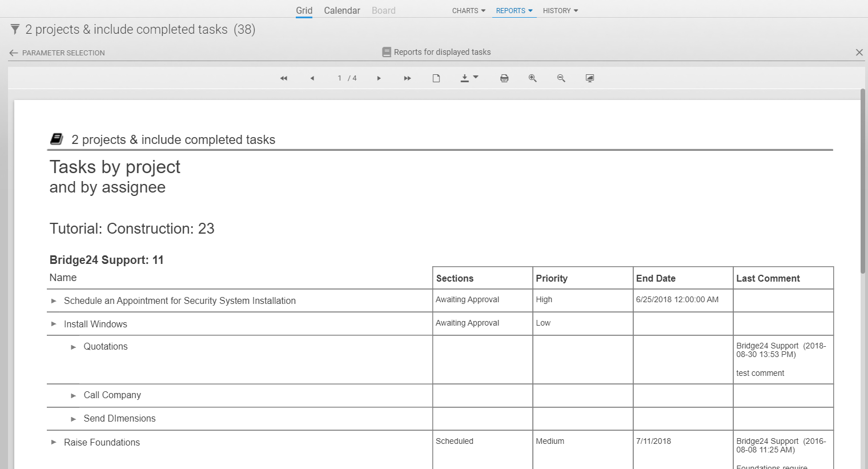Click 'test comment' in Last Comment

click(760, 373)
